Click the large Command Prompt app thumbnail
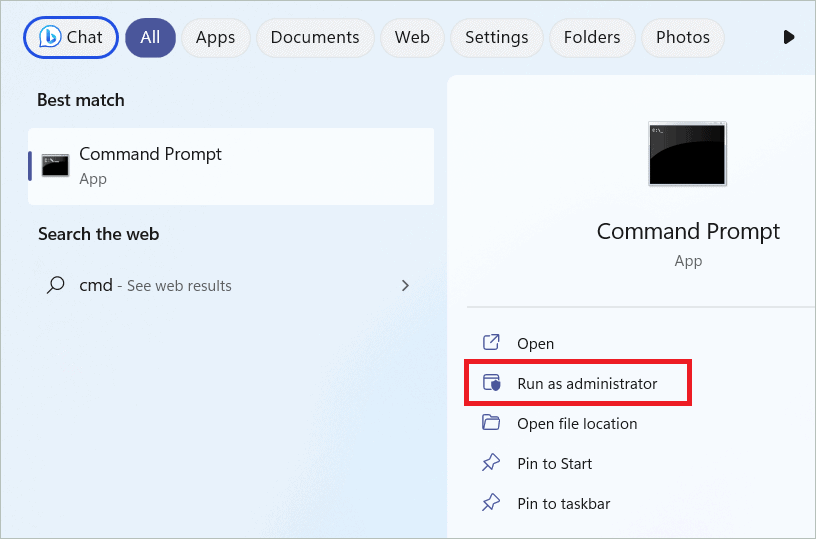Screen dimensions: 816x539 click(687, 153)
